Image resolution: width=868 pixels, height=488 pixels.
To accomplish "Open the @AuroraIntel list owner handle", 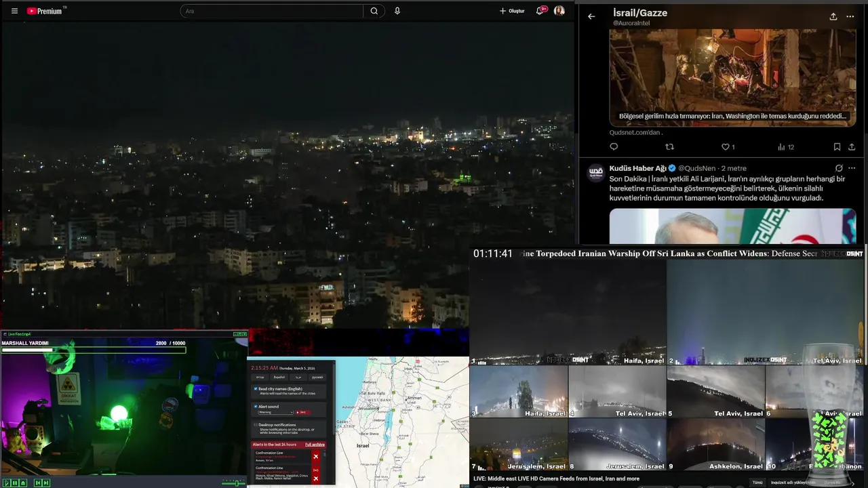I will [631, 23].
